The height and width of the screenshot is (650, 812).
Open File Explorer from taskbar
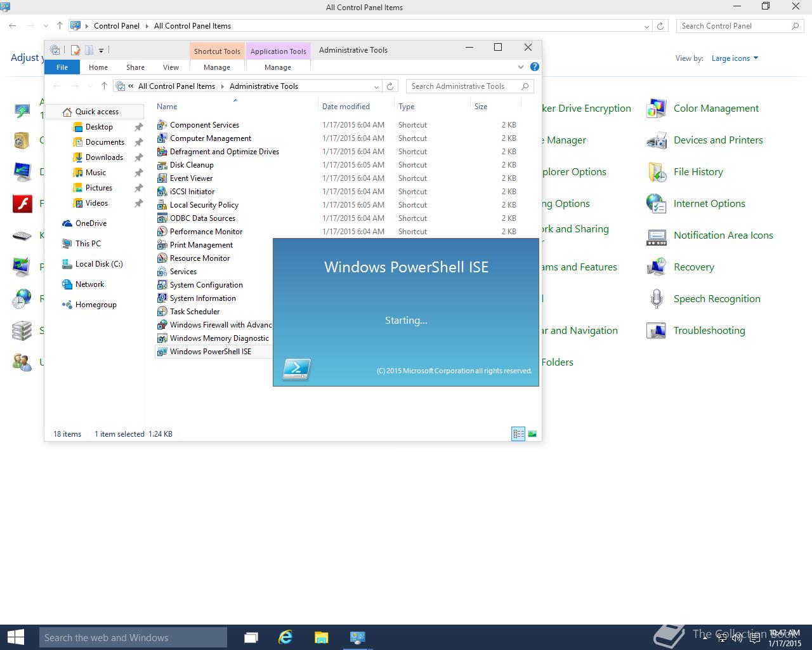click(322, 637)
